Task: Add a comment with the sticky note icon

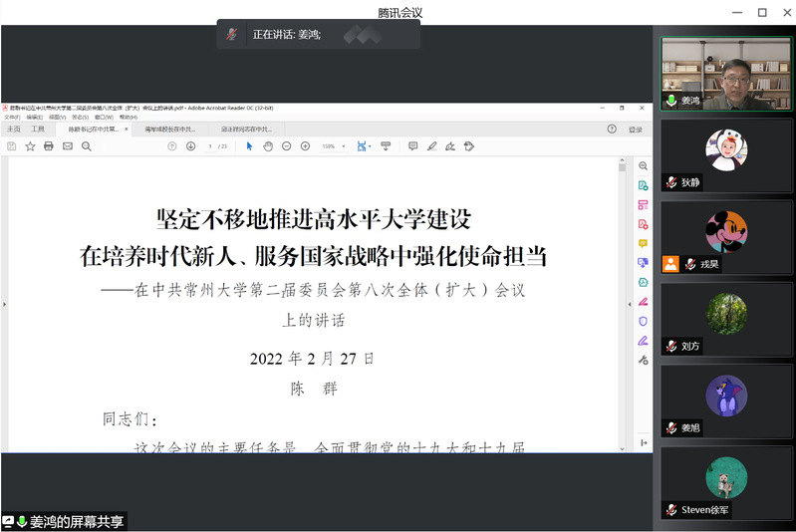Action: 412,146
